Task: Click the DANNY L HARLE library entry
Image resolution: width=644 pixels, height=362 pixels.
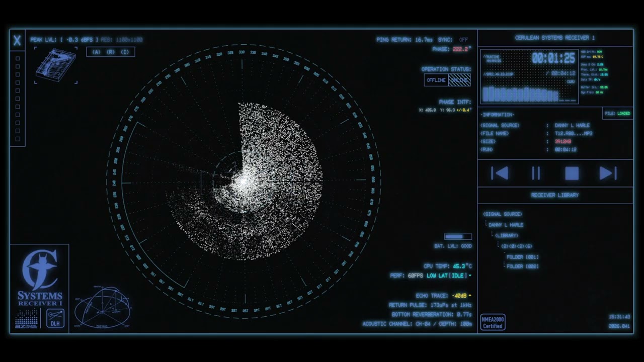Action: point(506,225)
